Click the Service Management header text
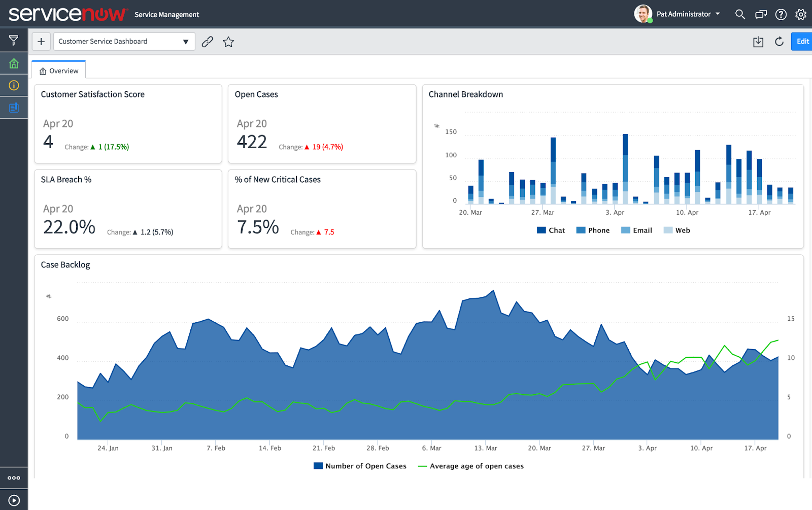This screenshot has height=510, width=812. pyautogui.click(x=166, y=15)
